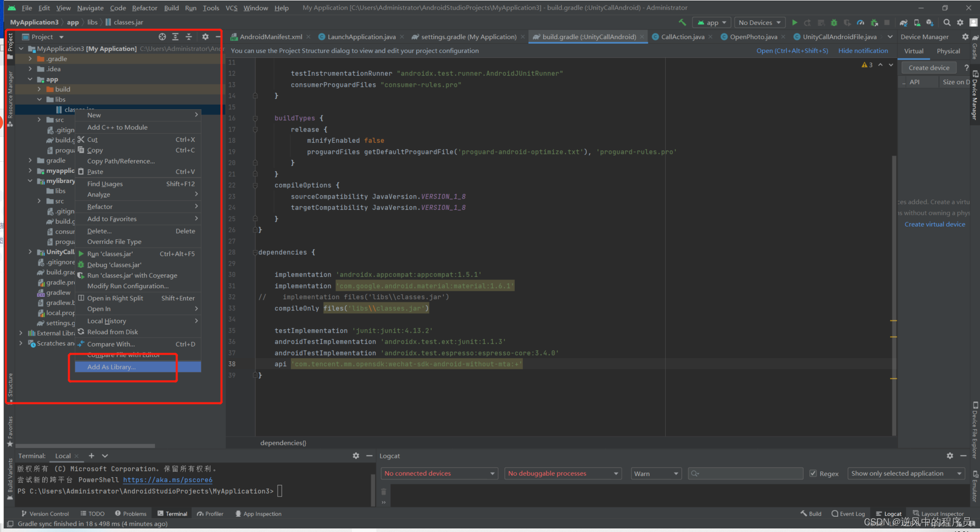Screen dimensions: 980x532
Task: Open Device Manager panel settings gear
Action: [965, 37]
